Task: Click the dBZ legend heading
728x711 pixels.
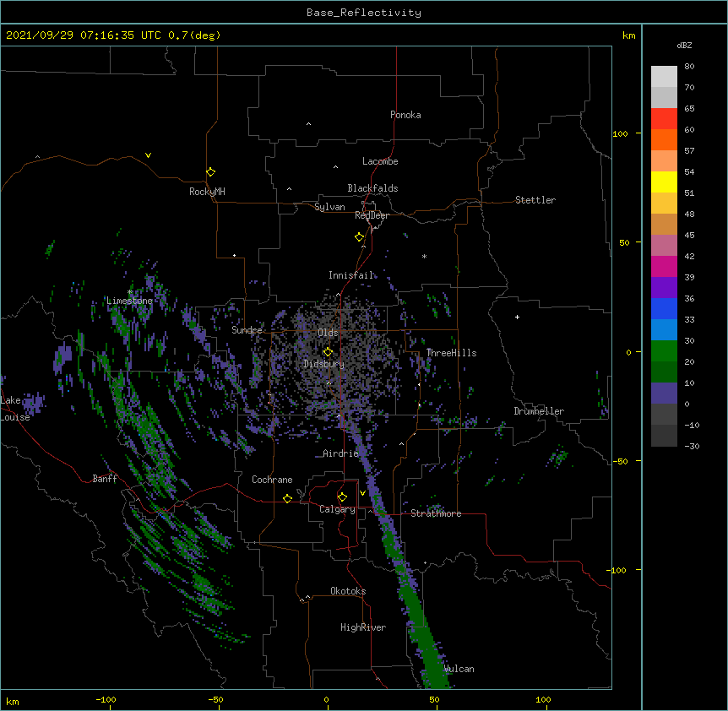Action: tap(684, 46)
